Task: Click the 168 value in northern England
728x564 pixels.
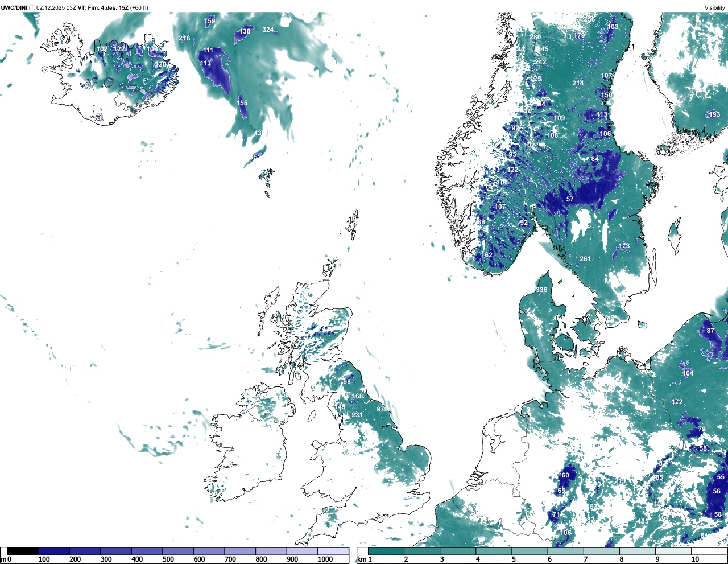Action: [357, 396]
